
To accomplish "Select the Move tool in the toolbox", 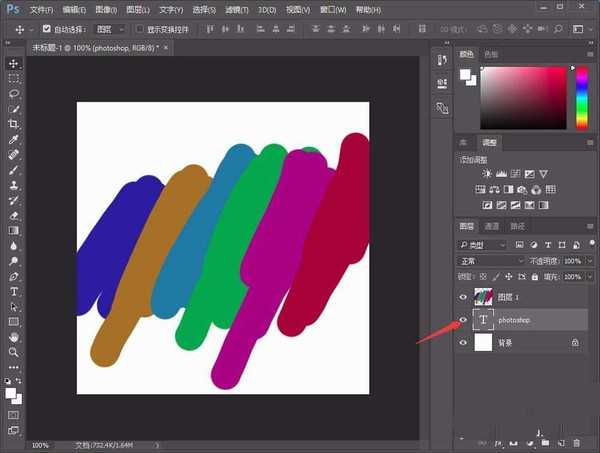I will [x=14, y=63].
